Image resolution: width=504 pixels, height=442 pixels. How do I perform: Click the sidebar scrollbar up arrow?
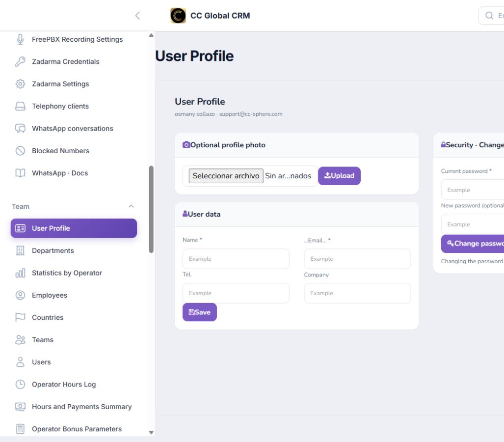pyautogui.click(x=151, y=35)
